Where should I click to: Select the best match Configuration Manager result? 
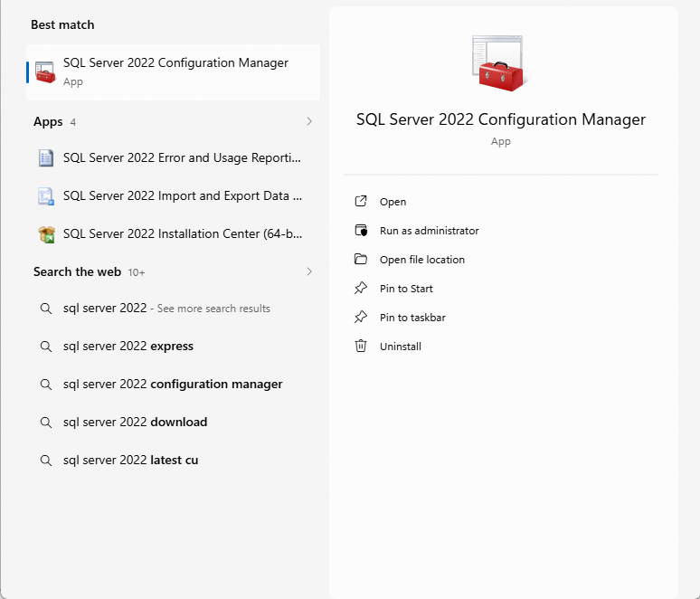pyautogui.click(x=175, y=71)
